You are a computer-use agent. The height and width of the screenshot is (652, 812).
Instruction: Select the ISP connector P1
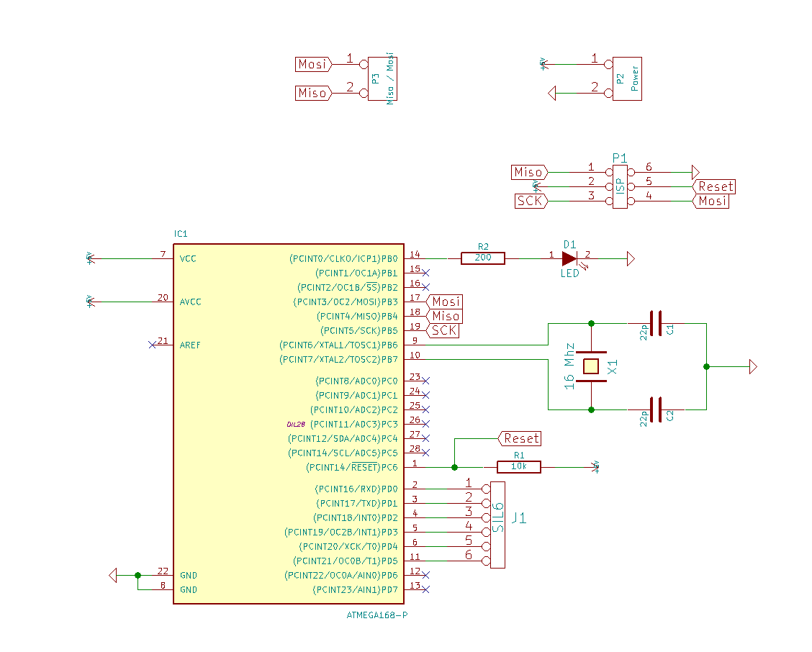point(620,186)
